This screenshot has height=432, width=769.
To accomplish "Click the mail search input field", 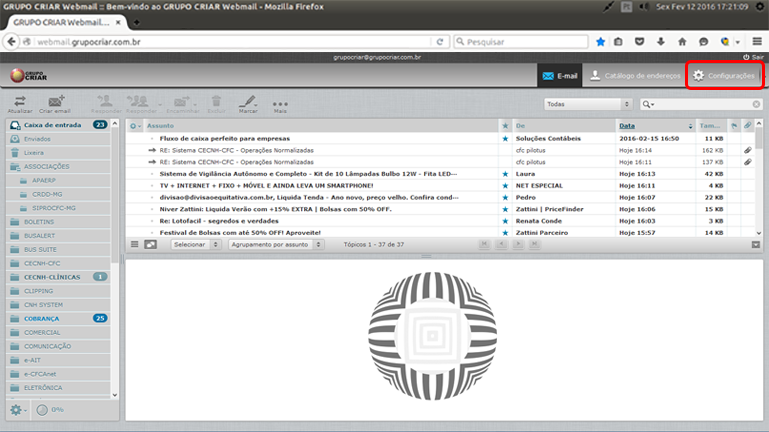I will tap(704, 104).
